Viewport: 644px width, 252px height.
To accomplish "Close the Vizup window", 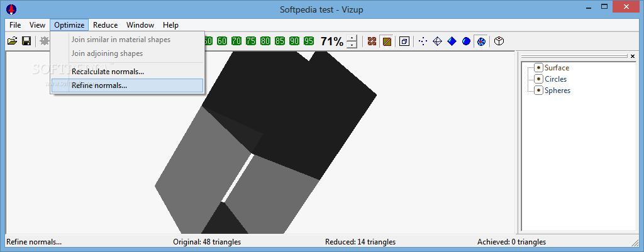I will [627, 6].
